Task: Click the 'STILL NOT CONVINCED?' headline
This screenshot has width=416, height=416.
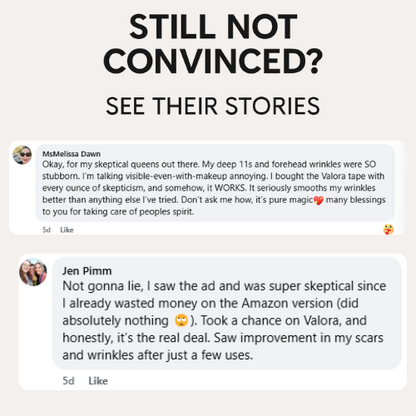Action: pos(213,44)
